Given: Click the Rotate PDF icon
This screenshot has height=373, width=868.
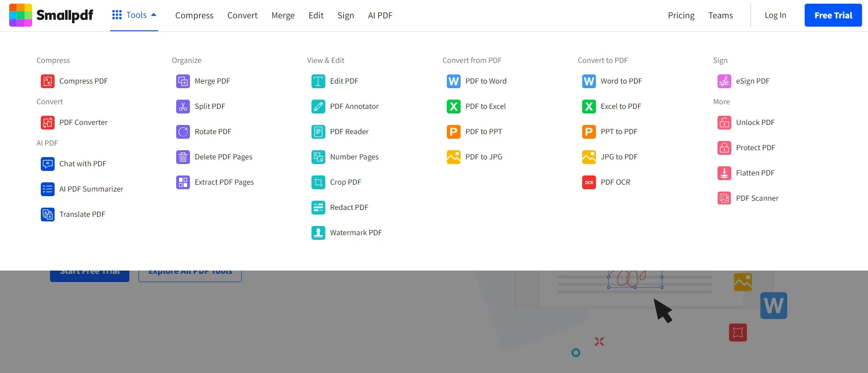Looking at the screenshot, I should [183, 132].
